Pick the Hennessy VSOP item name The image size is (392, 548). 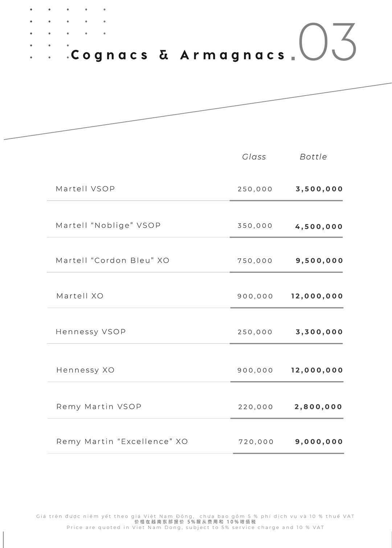91,332
